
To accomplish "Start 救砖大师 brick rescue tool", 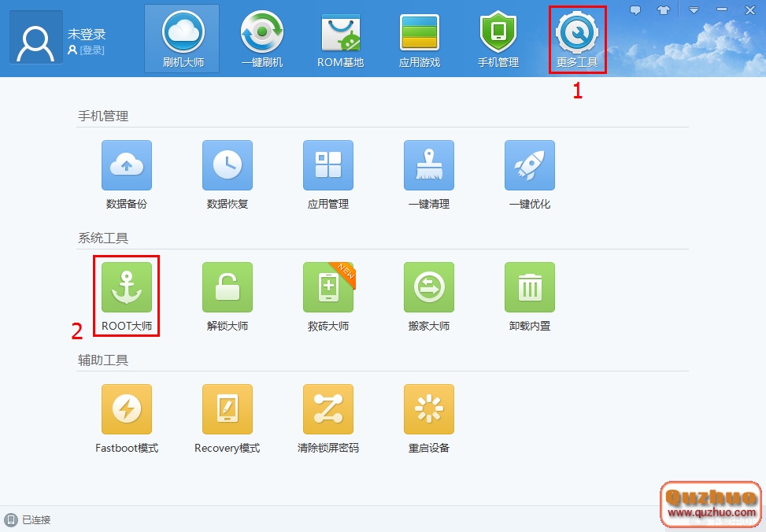I will 327,287.
